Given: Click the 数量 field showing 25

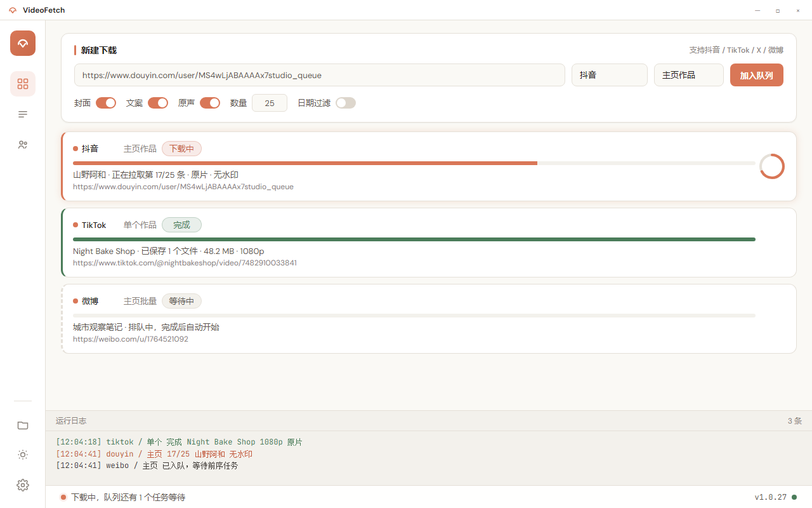Looking at the screenshot, I should point(270,103).
